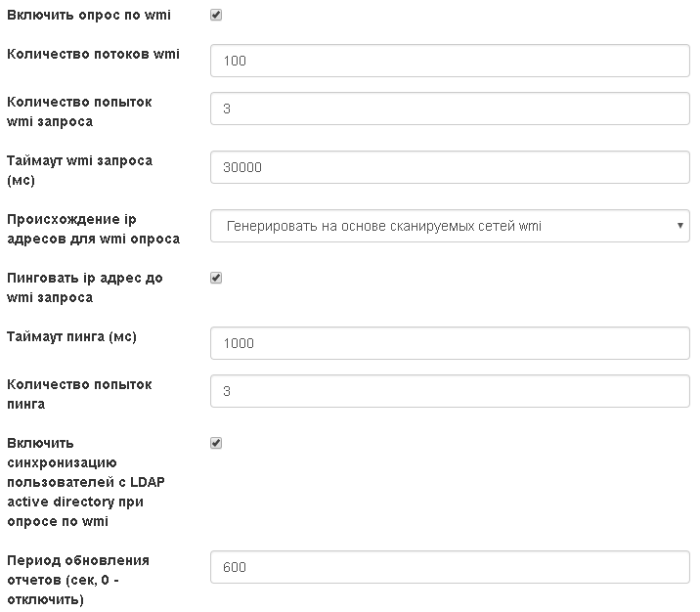This screenshot has height=612, width=700.
Task: Toggle the 'Включить опрос по wmi' checkbox
Action: pos(216,16)
